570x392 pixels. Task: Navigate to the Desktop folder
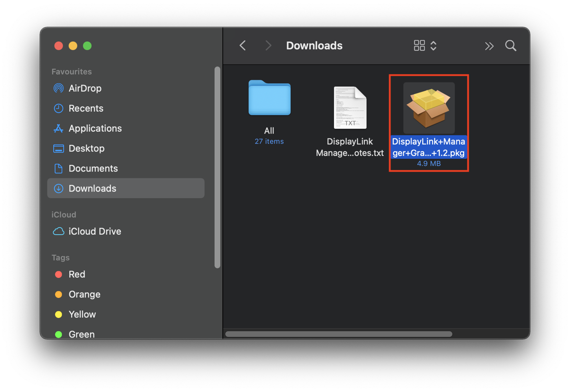pos(87,148)
